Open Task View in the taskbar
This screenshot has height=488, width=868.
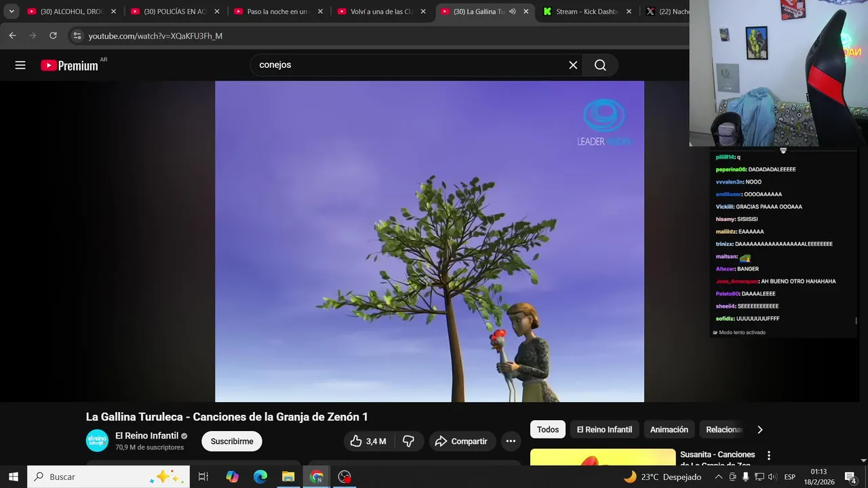pyautogui.click(x=203, y=476)
